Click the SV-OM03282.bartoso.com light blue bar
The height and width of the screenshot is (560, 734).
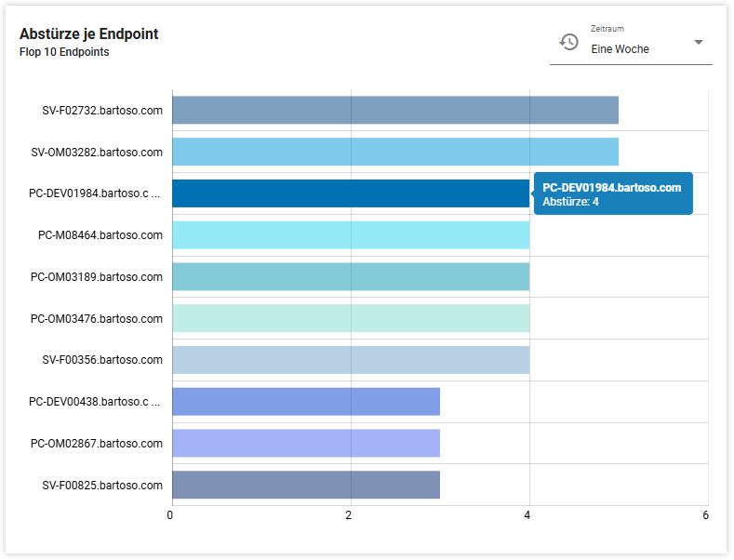point(394,152)
